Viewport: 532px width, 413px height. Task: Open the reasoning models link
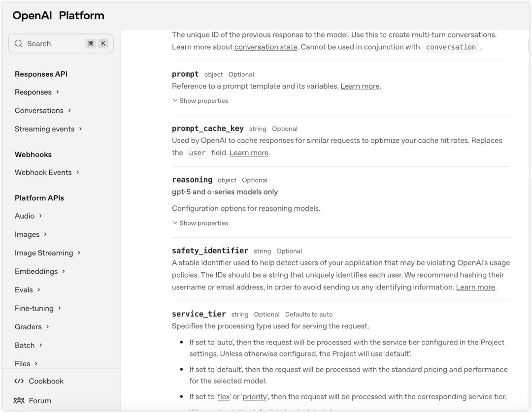pos(289,208)
